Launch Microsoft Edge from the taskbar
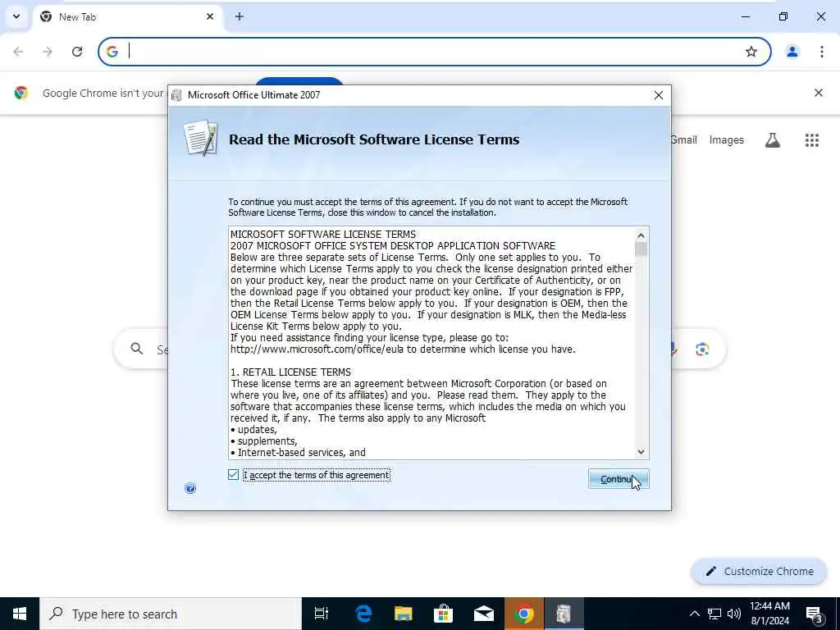The width and height of the screenshot is (840, 630). (x=363, y=614)
